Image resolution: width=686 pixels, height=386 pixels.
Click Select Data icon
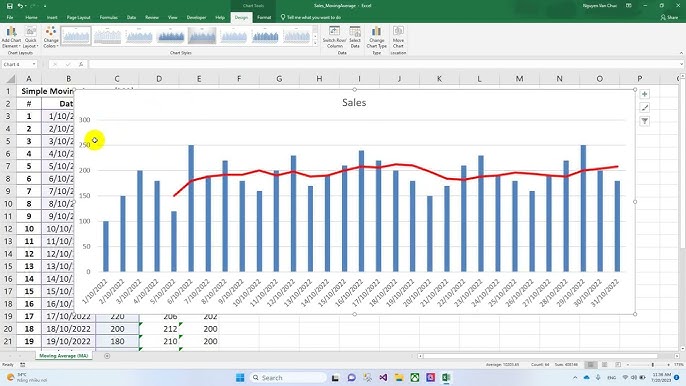(355, 37)
